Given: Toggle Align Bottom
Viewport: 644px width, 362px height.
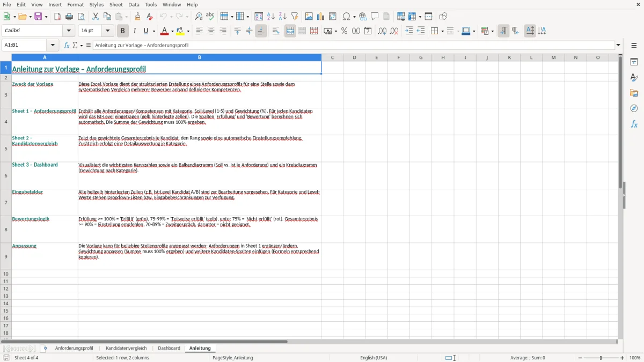Looking at the screenshot, I should click(261, 31).
